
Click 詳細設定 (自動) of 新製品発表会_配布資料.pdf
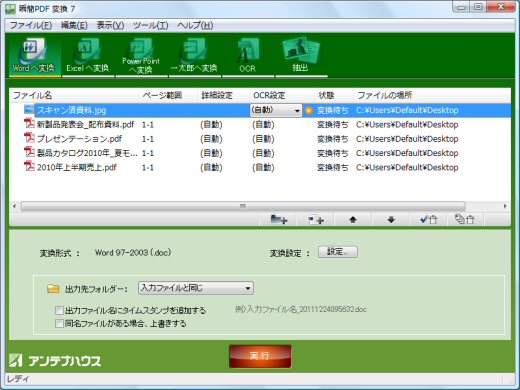(211, 124)
